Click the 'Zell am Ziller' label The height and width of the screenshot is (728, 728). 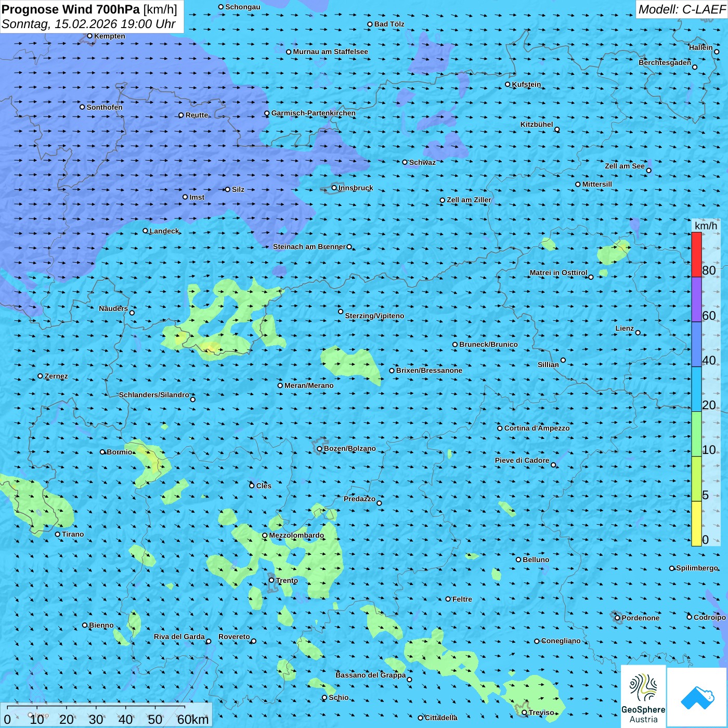tap(469, 200)
